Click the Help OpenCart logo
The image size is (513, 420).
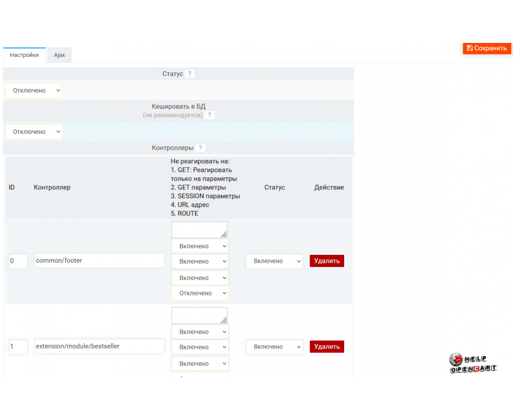473,364
